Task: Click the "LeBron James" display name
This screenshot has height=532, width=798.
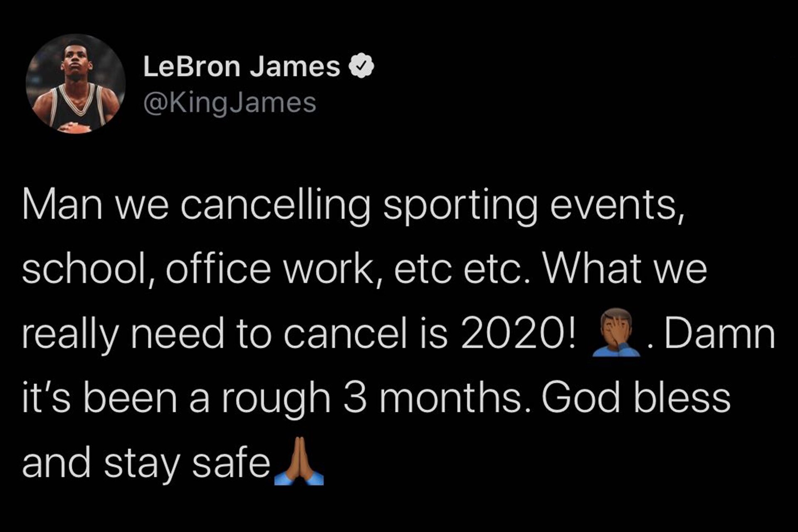Action: coord(242,67)
